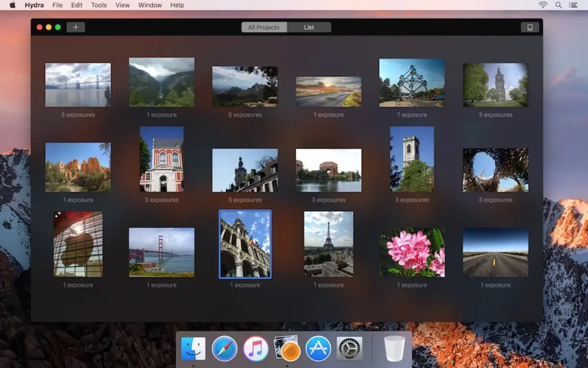Open the File menu
This screenshot has height=368, width=588.
(57, 5)
